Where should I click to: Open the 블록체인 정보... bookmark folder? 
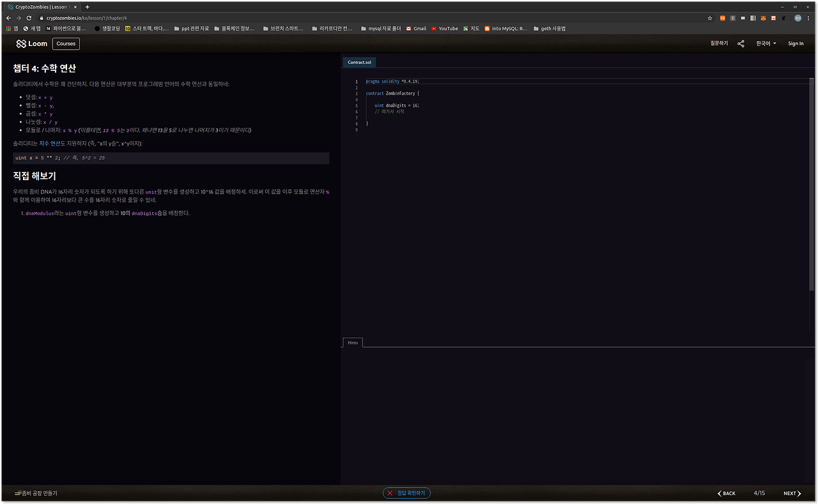[234, 29]
